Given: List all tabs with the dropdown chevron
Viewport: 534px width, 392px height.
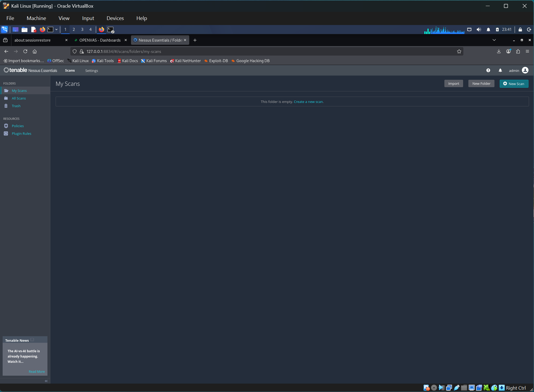Looking at the screenshot, I should [x=494, y=40].
